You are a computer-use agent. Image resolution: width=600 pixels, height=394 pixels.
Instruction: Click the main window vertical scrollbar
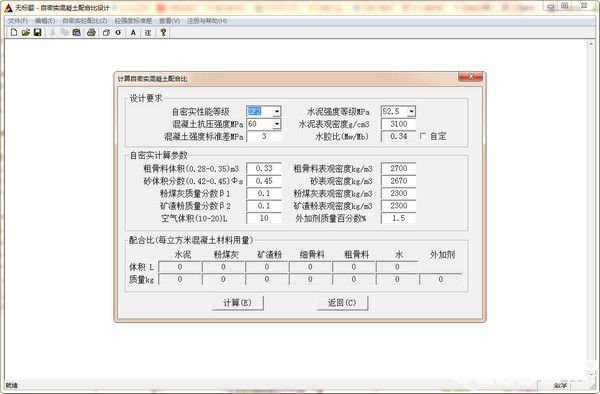click(591, 208)
